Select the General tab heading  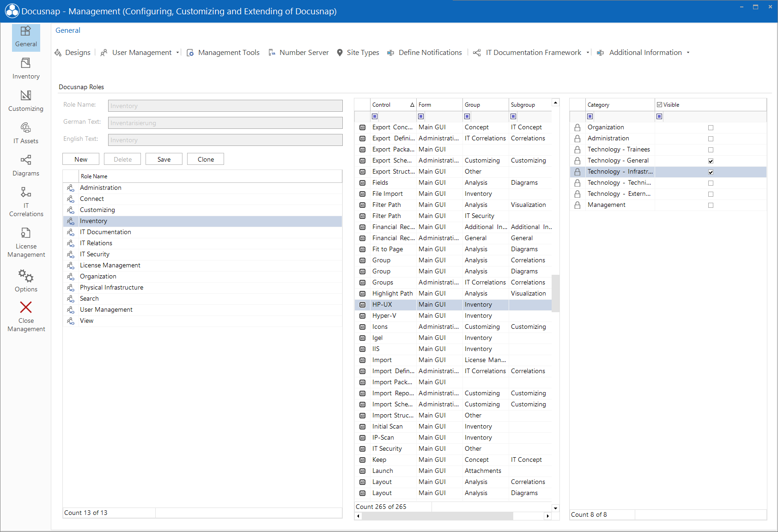click(x=68, y=30)
